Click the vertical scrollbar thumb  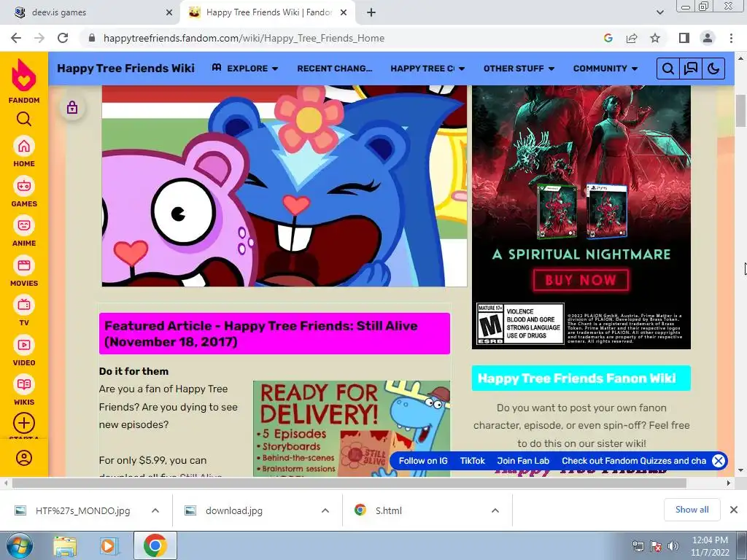tap(741, 111)
